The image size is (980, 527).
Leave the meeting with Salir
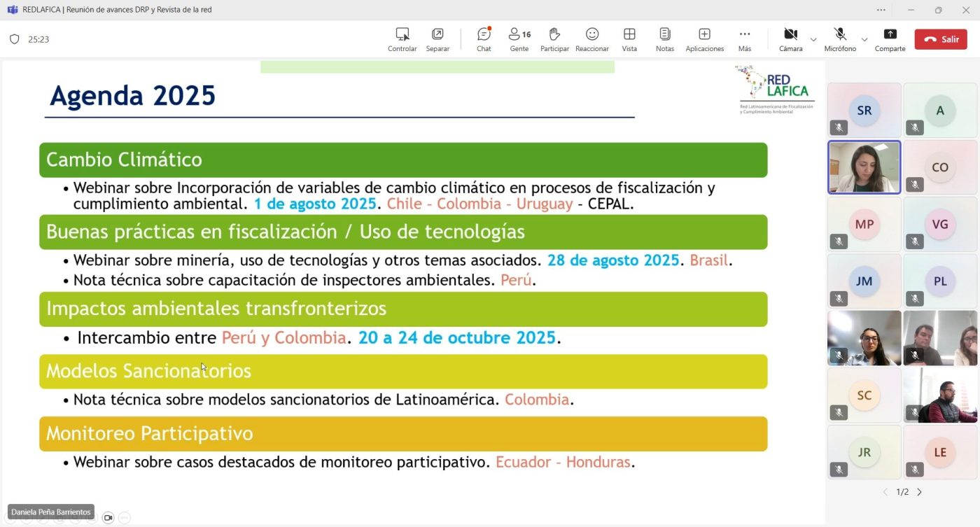pos(941,39)
